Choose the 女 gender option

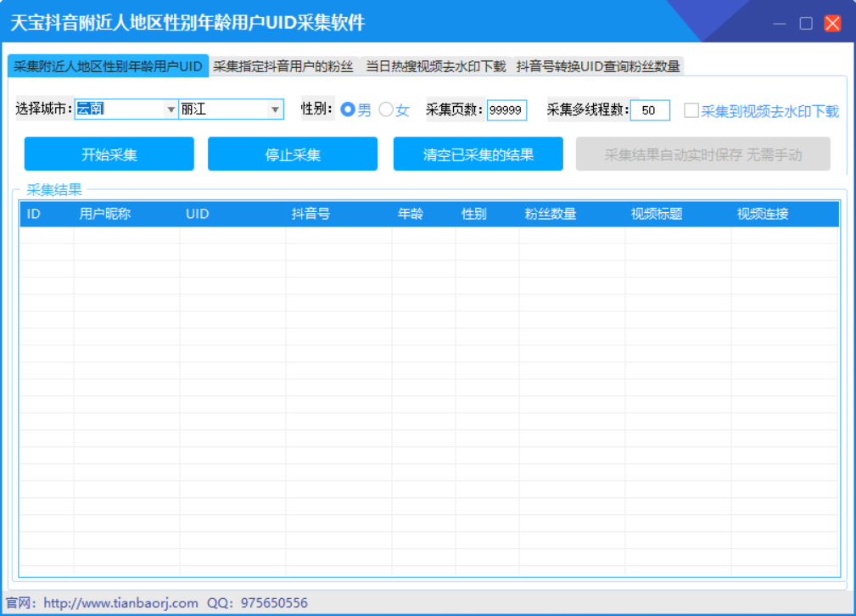[x=384, y=109]
